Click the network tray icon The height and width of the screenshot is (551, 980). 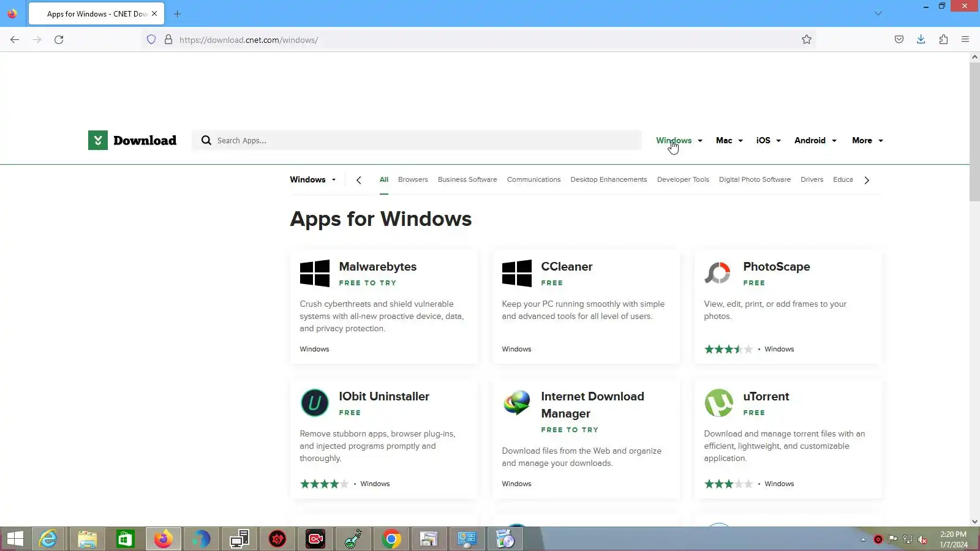[908, 539]
